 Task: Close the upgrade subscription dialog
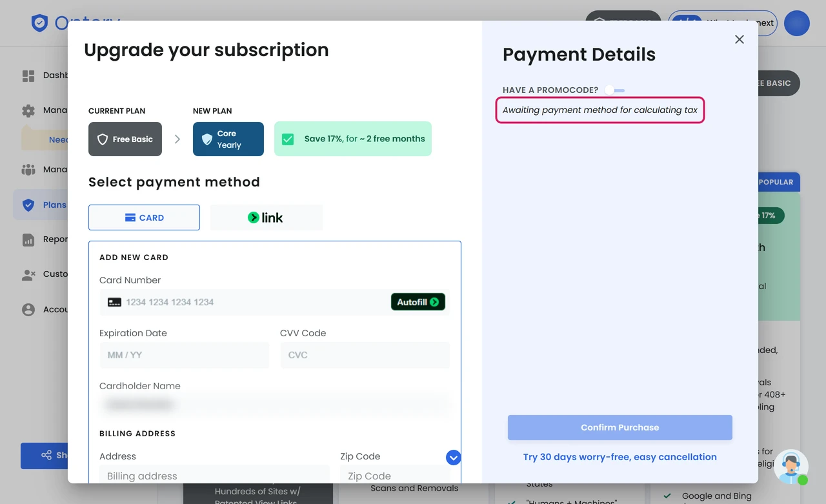point(740,39)
